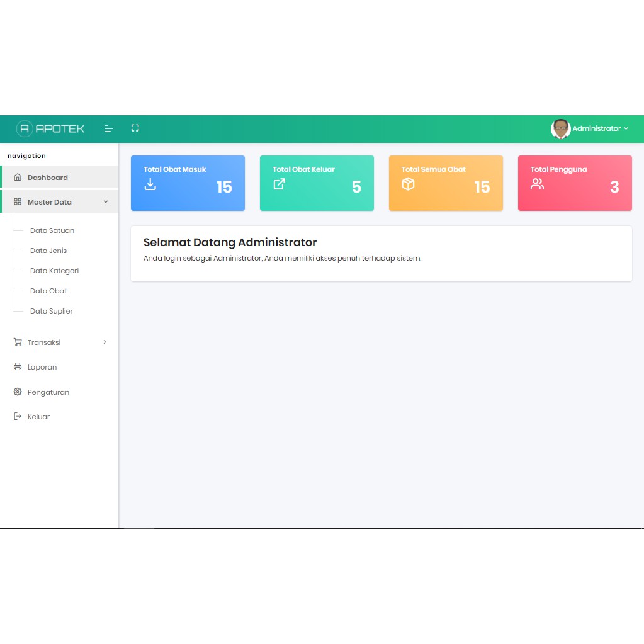Open Data Suplier from sidebar

pyautogui.click(x=52, y=311)
